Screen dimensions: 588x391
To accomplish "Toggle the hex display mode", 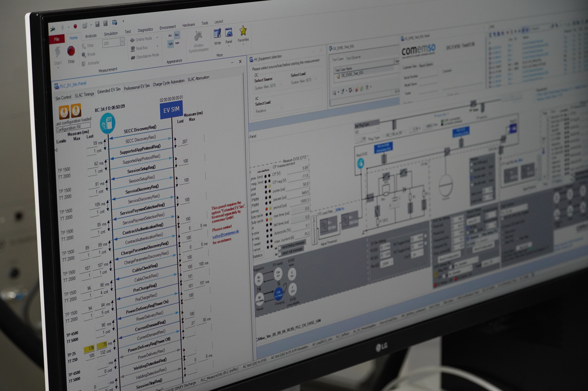I will pos(177,35).
